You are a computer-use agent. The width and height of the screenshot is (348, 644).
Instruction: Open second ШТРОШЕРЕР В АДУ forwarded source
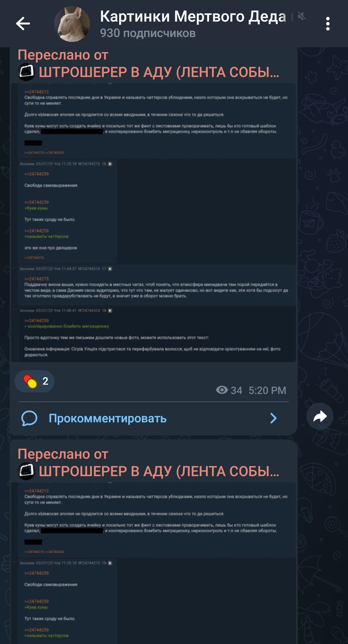pyautogui.click(x=159, y=471)
